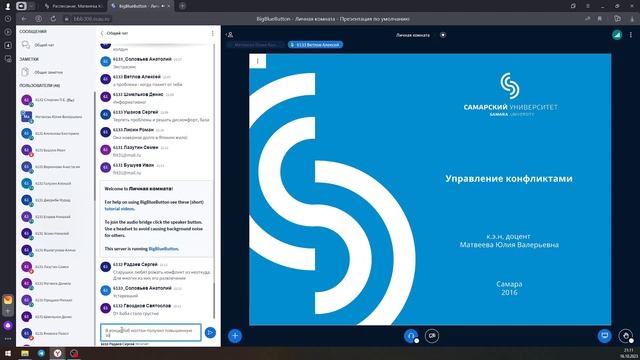Open the browser sidebar play icon
This screenshot has height=360, width=640.
8,32
